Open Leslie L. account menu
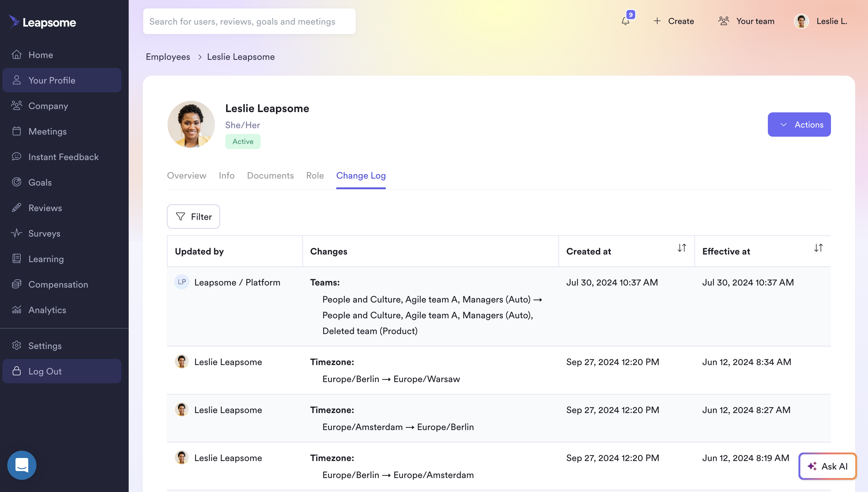 click(x=821, y=21)
